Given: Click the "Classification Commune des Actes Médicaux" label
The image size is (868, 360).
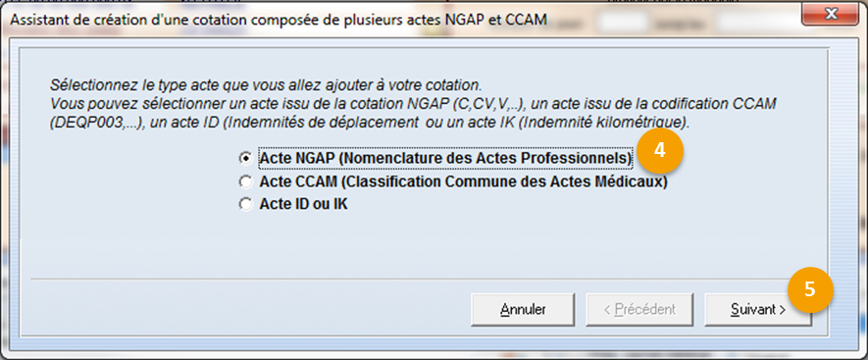Looking at the screenshot, I should (501, 181).
